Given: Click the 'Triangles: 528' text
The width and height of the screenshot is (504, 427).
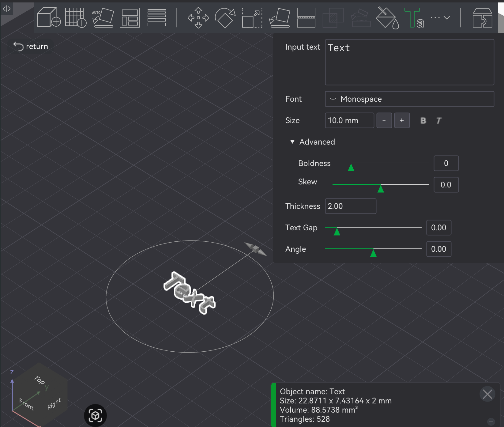Looking at the screenshot, I should point(305,419).
